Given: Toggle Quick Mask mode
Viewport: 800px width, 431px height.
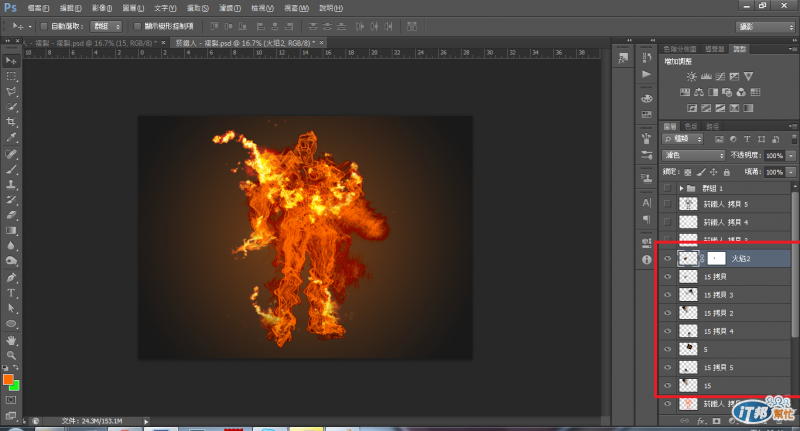Looking at the screenshot, I should pyautogui.click(x=11, y=400).
